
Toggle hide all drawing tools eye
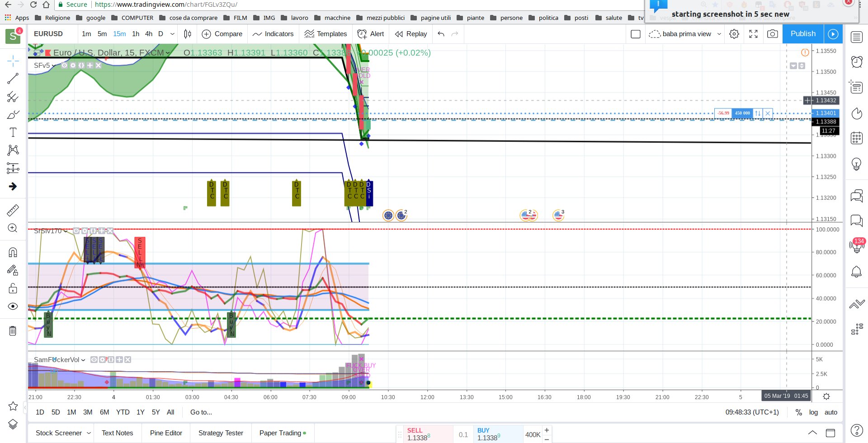tap(13, 306)
